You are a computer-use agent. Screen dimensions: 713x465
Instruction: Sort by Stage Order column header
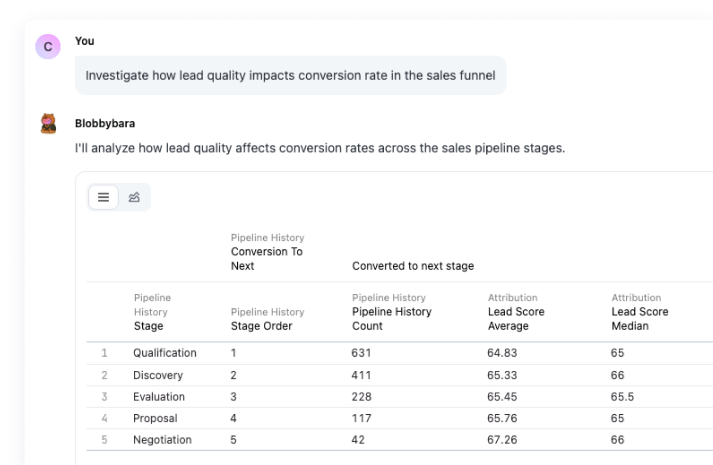(x=261, y=326)
